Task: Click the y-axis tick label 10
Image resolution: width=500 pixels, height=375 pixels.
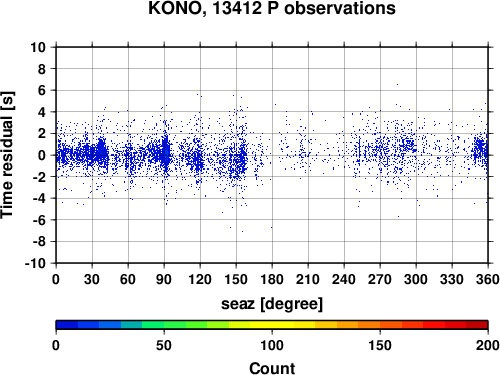Action: tap(38, 47)
